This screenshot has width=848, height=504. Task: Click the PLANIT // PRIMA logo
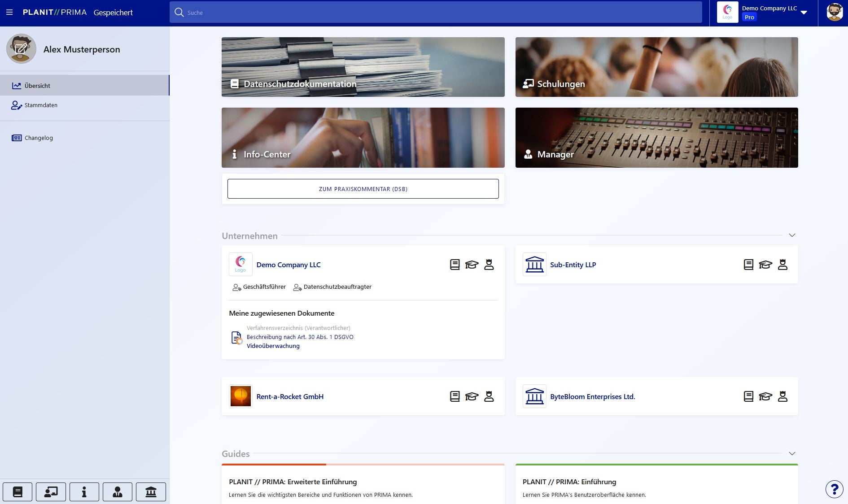click(x=55, y=13)
